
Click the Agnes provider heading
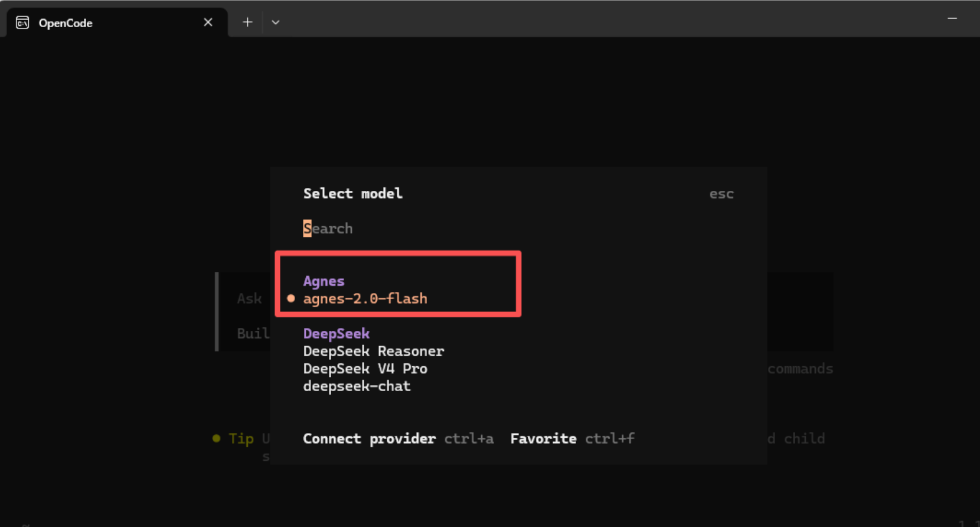[x=324, y=281]
